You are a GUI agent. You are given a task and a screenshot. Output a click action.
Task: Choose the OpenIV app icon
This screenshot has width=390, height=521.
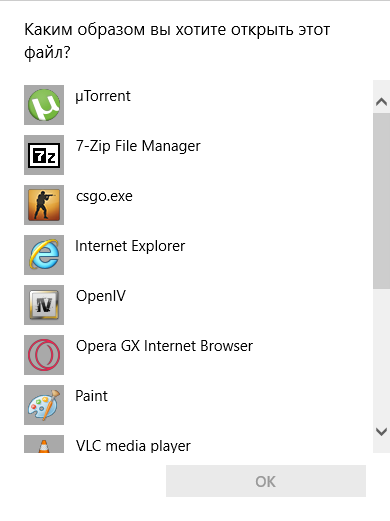44,305
